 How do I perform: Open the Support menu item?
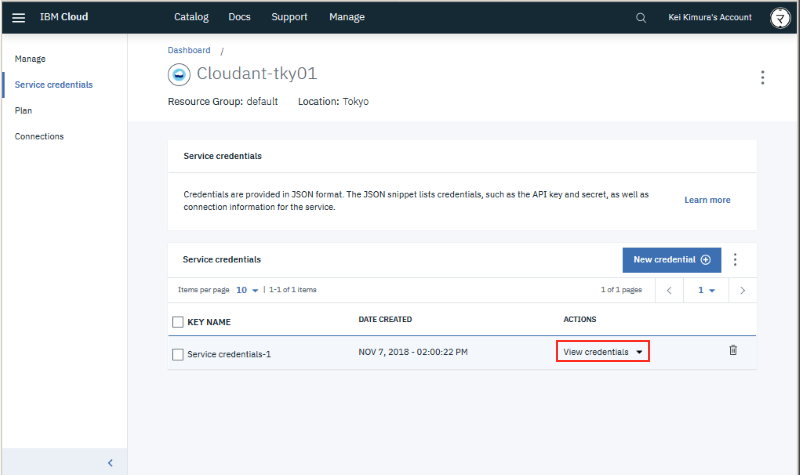point(289,17)
